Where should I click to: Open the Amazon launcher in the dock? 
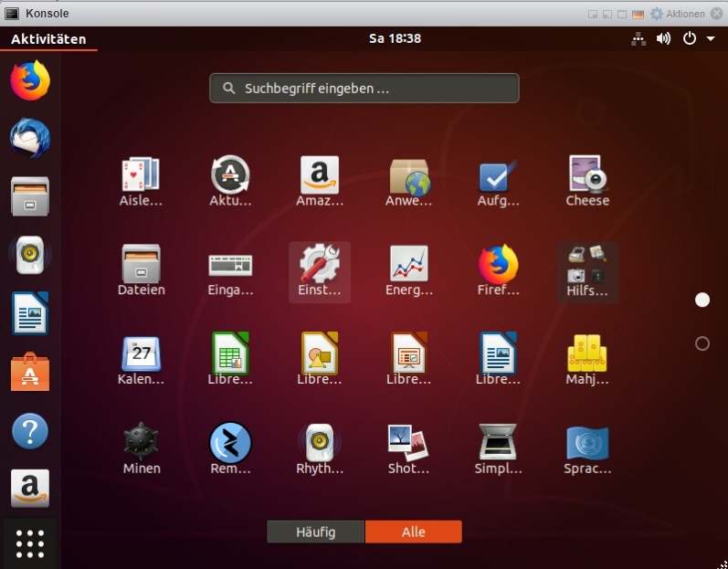30,489
